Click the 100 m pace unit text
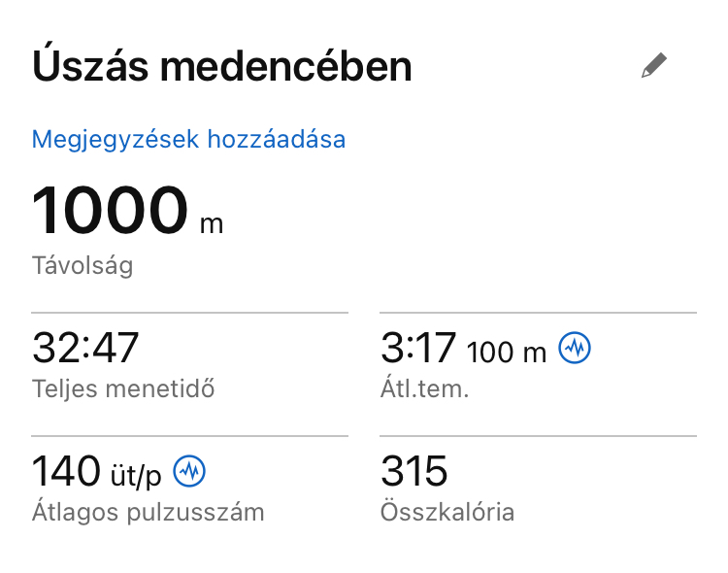 click(x=507, y=352)
